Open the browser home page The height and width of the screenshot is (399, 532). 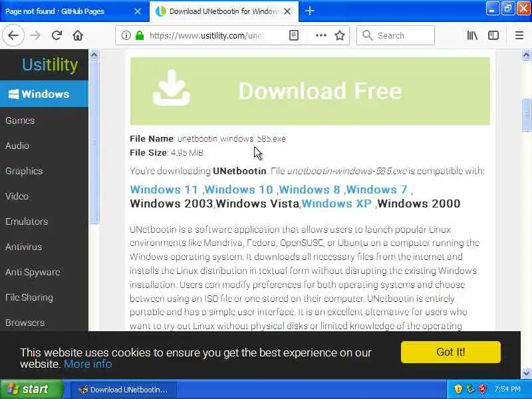[78, 35]
